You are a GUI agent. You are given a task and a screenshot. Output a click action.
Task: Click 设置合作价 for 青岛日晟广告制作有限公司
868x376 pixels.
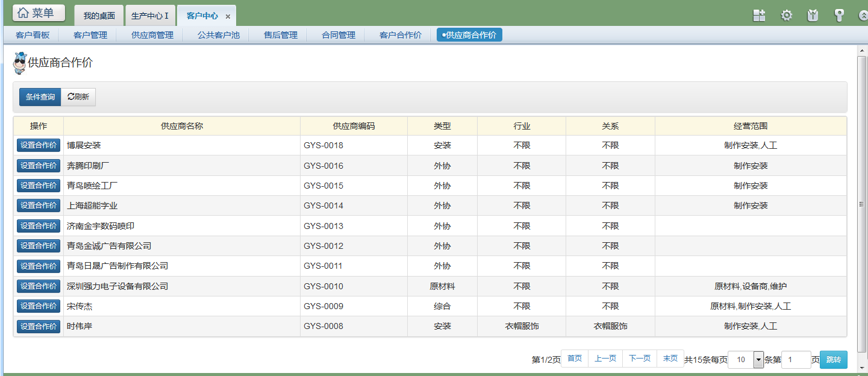(x=39, y=266)
